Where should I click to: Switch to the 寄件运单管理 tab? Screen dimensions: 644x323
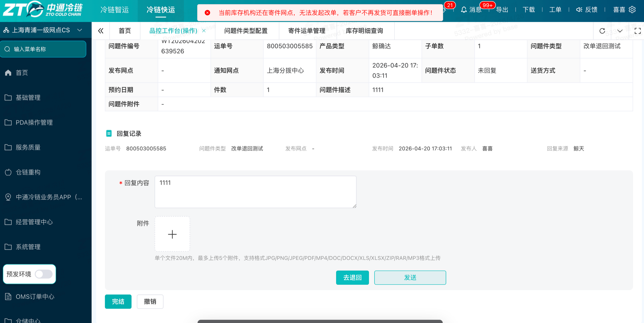pos(306,31)
